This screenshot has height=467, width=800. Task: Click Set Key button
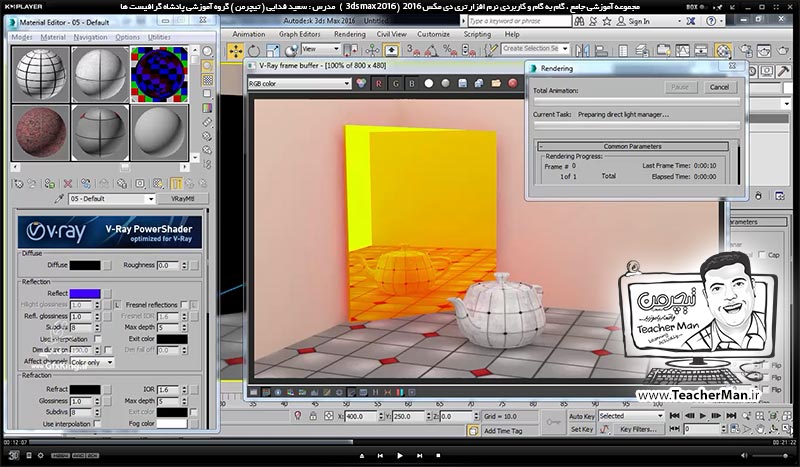tap(582, 430)
